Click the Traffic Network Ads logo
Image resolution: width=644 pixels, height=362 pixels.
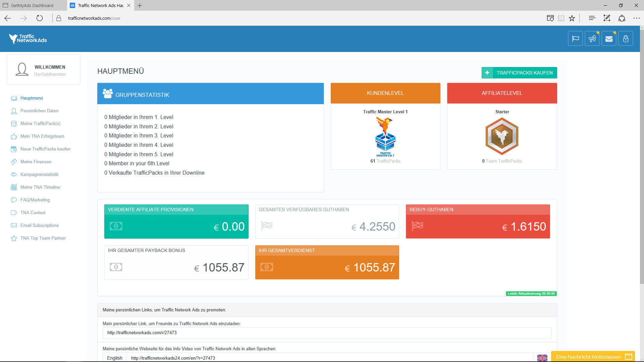pyautogui.click(x=28, y=39)
